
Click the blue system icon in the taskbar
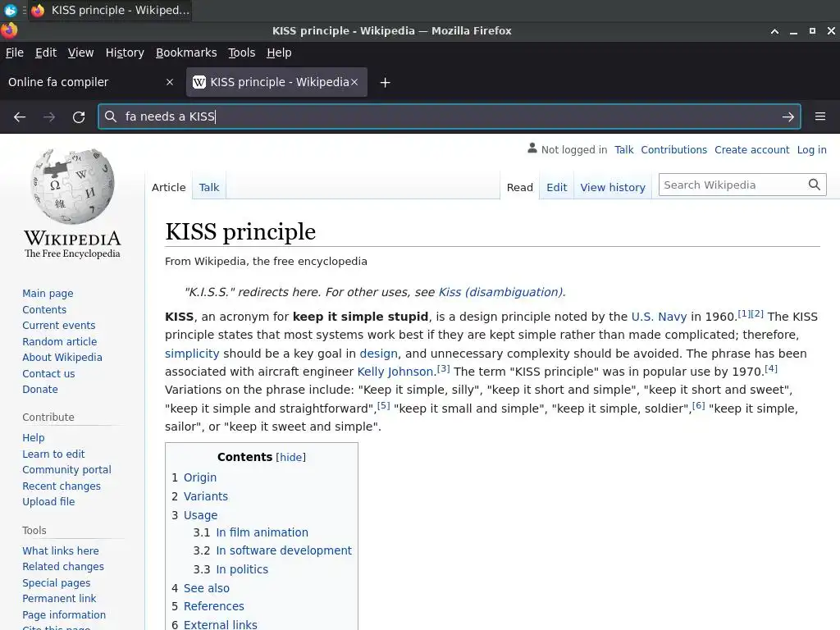[x=10, y=10]
